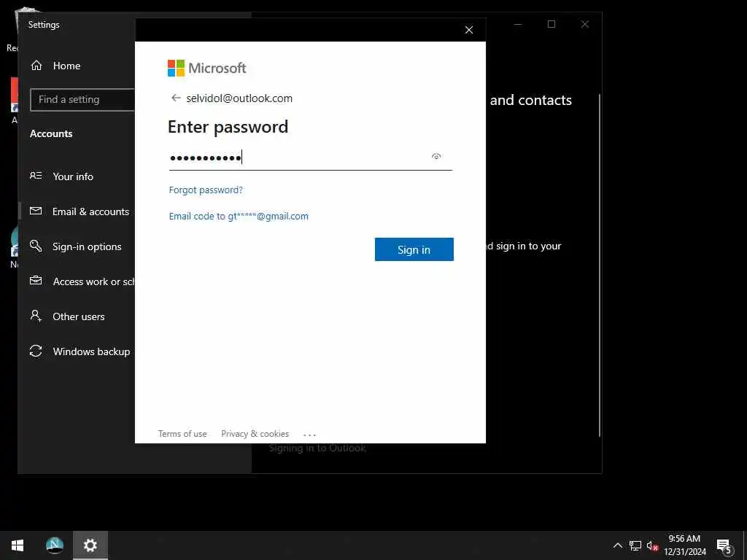The width and height of the screenshot is (747, 560).
Task: Reveal the password with the eye icon
Action: (x=436, y=156)
